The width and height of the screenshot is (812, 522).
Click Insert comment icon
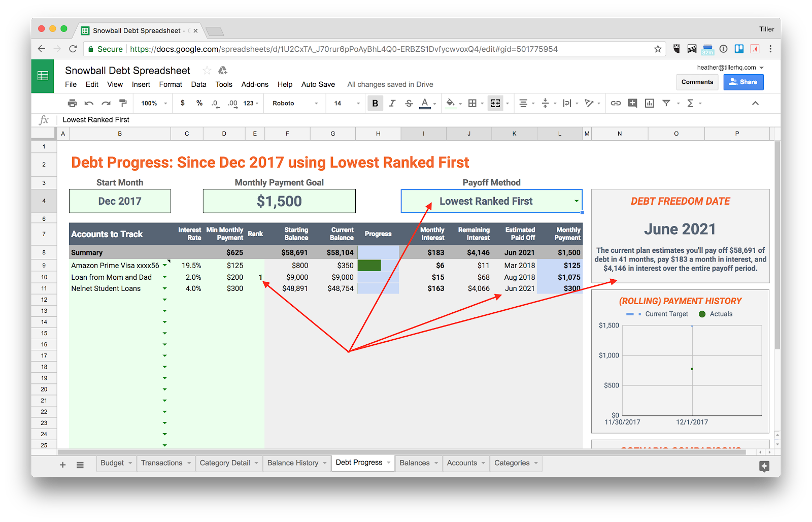coord(632,103)
